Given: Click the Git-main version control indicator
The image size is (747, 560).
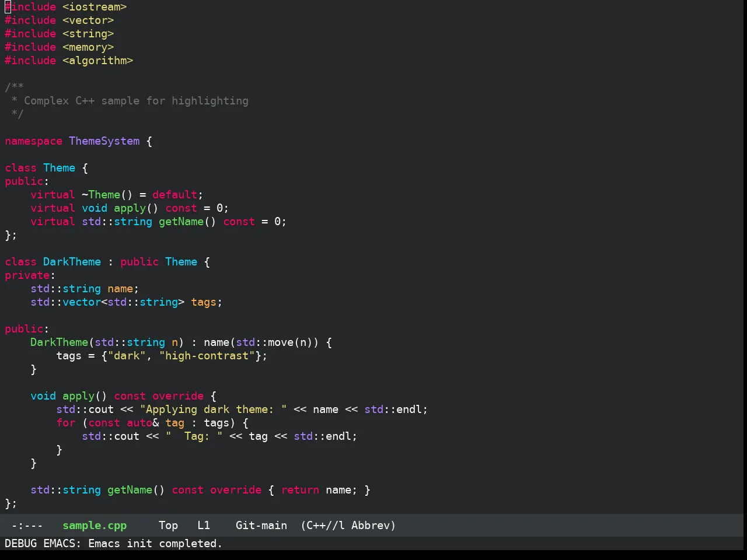Looking at the screenshot, I should (261, 526).
